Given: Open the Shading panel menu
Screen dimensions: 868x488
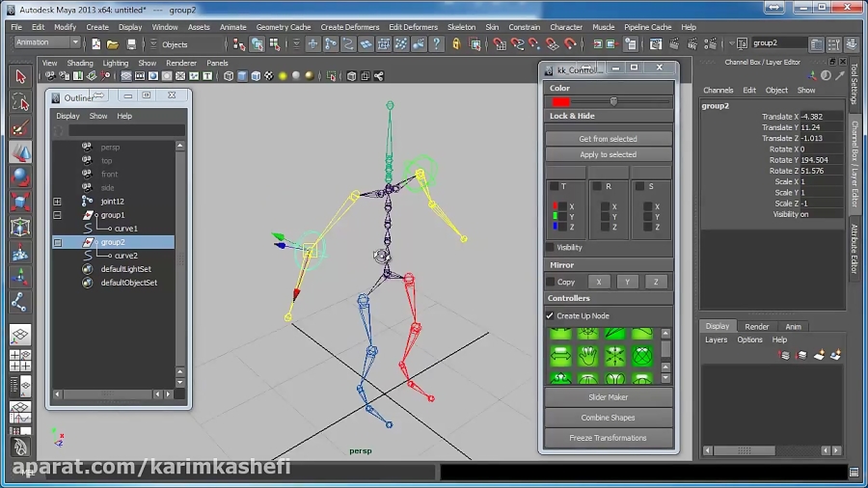Looking at the screenshot, I should point(80,63).
